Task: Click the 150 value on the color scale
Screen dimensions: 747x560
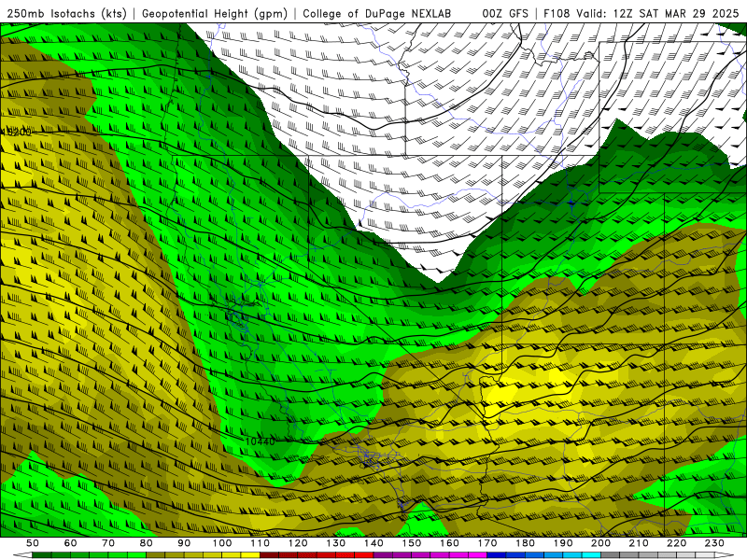Action: tap(411, 543)
